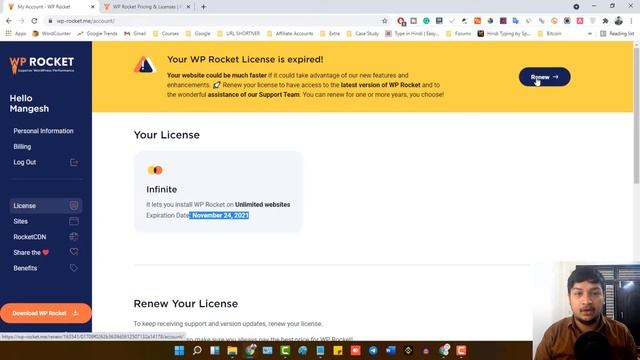
Task: Click the RocketCDN globe icon
Action: point(74,237)
